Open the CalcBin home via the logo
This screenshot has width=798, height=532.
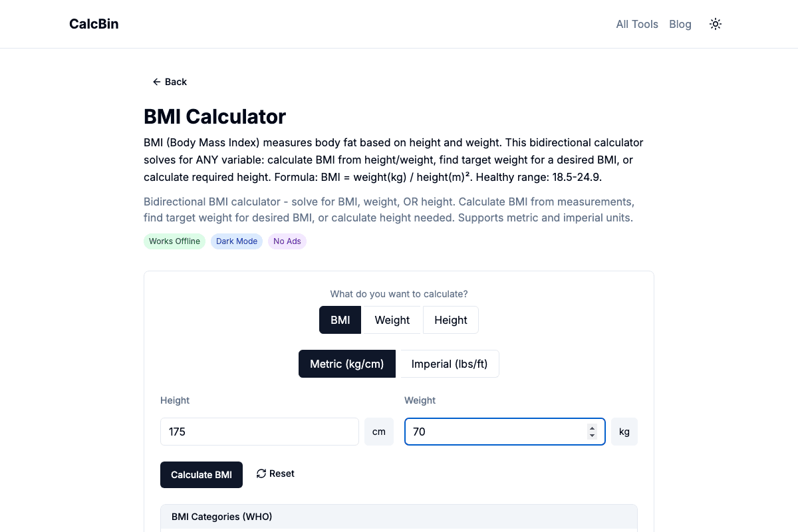click(94, 24)
